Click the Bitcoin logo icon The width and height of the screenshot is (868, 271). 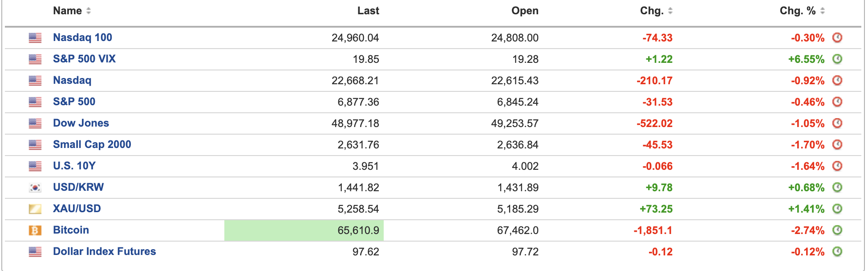click(35, 230)
